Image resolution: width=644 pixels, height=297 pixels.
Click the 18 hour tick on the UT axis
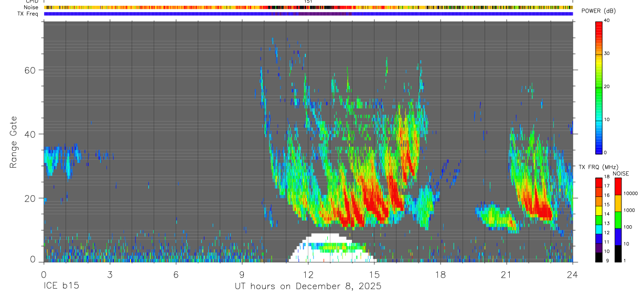tap(441, 274)
